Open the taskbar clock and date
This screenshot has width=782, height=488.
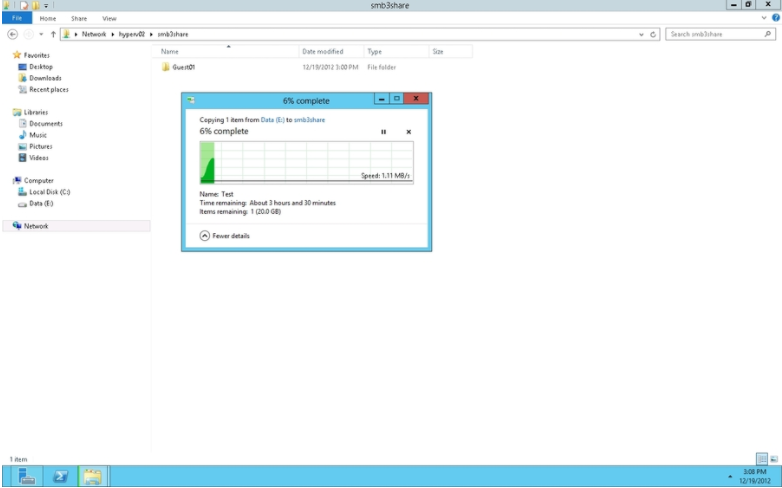755,476
